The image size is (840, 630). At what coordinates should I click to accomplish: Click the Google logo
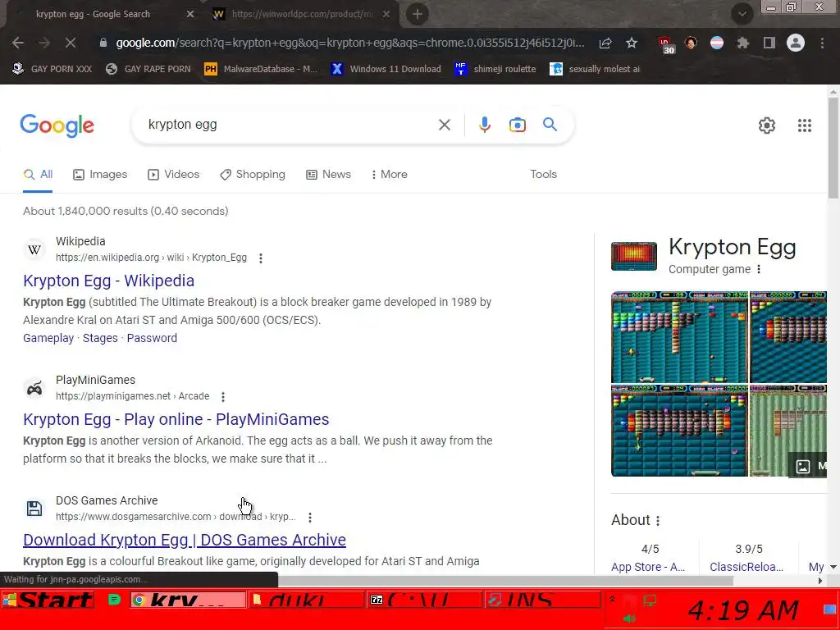point(57,126)
